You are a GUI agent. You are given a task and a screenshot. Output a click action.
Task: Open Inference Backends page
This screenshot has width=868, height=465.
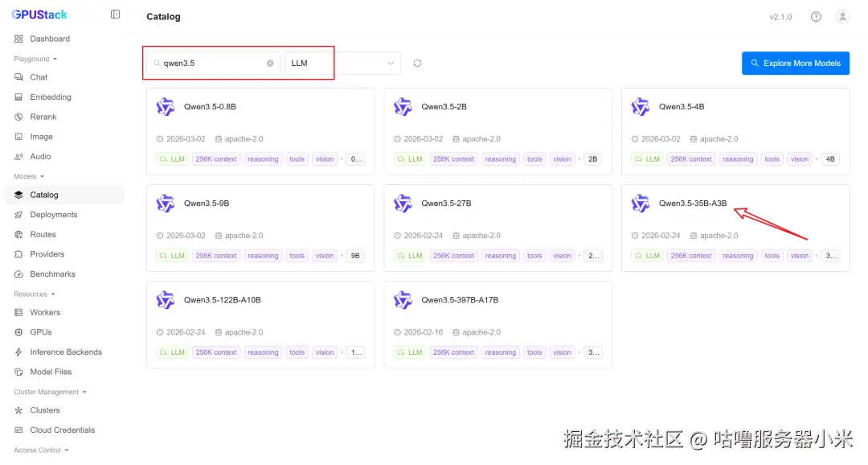(64, 352)
